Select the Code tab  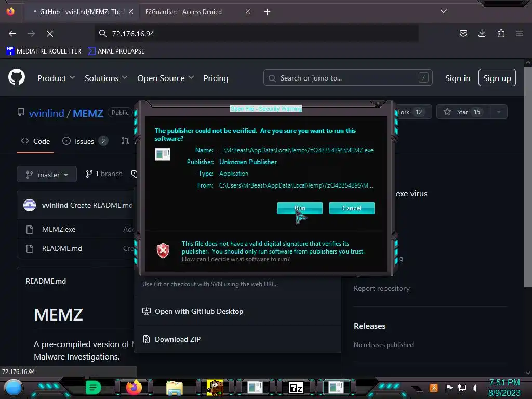(35, 141)
